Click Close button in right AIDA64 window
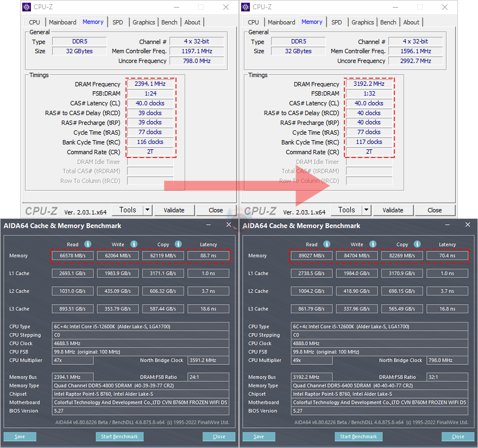The image size is (478, 448). click(x=458, y=437)
